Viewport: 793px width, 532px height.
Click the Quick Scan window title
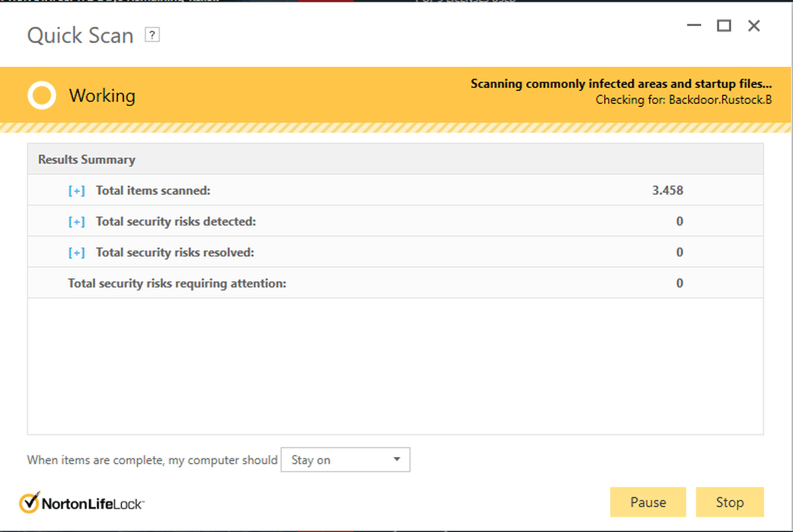pyautogui.click(x=80, y=36)
